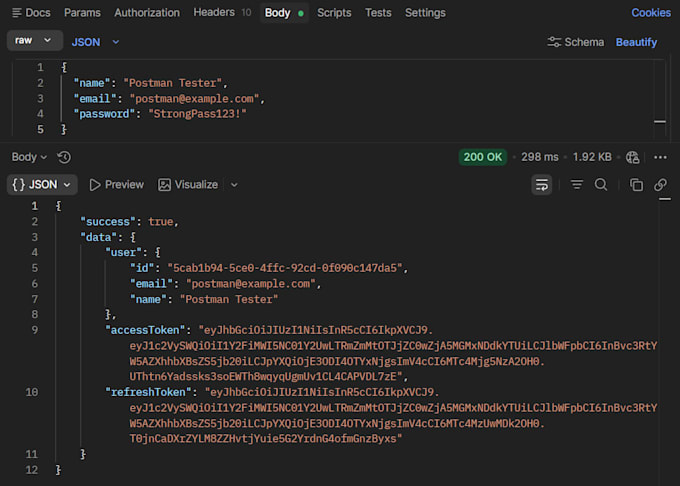This screenshot has height=486, width=680.
Task: Open the response more options menu
Action: point(660,157)
